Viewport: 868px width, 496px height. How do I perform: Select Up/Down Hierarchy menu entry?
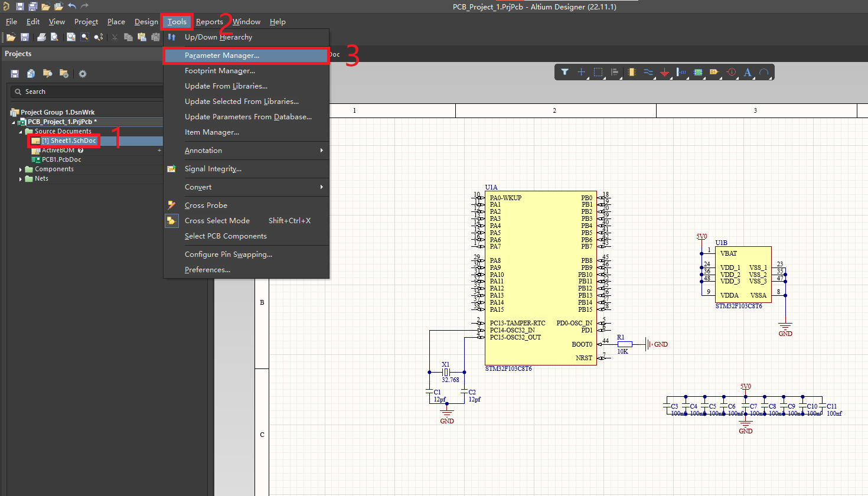246,37
